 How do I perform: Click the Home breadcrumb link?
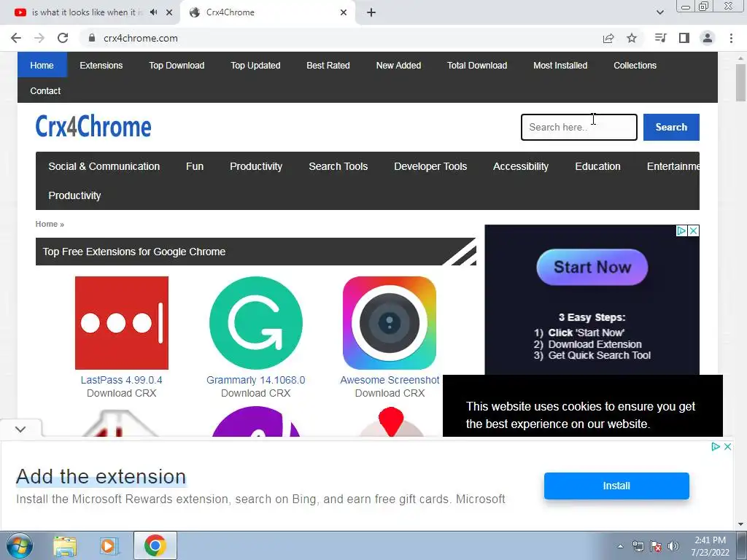click(x=46, y=224)
